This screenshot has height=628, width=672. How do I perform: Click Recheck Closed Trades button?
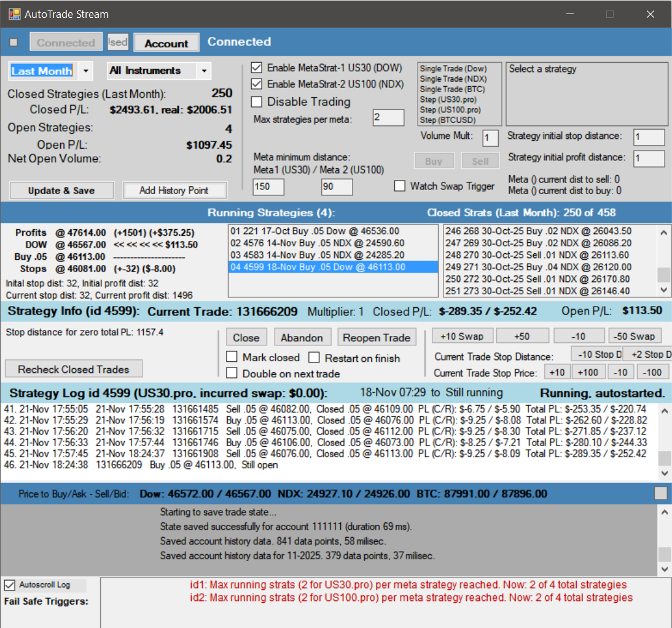(x=74, y=369)
